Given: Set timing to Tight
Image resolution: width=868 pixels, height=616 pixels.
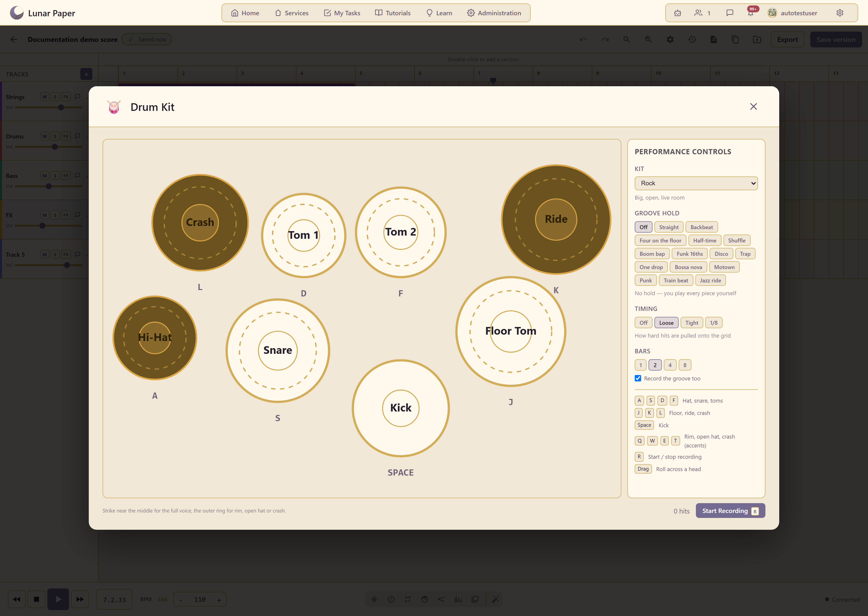Looking at the screenshot, I should tap(691, 323).
